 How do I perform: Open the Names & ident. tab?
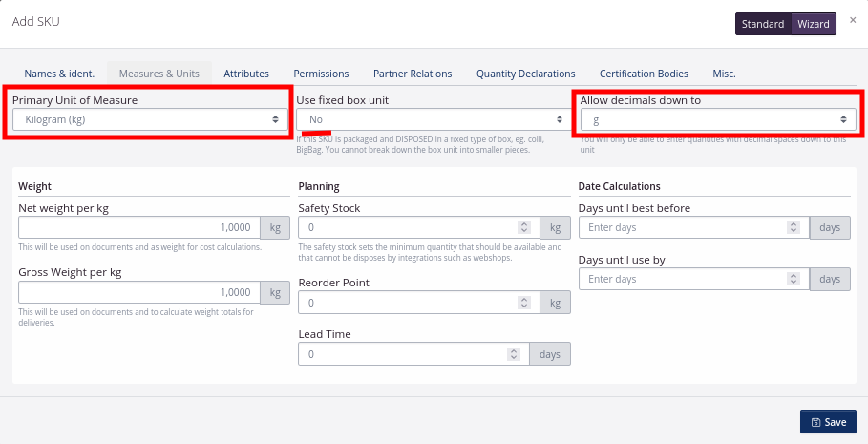(x=59, y=74)
